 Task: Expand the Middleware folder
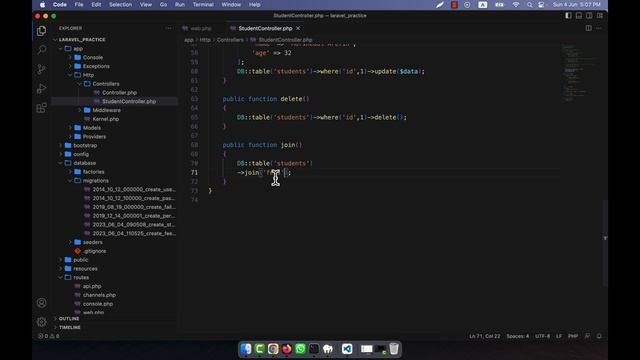coord(106,110)
